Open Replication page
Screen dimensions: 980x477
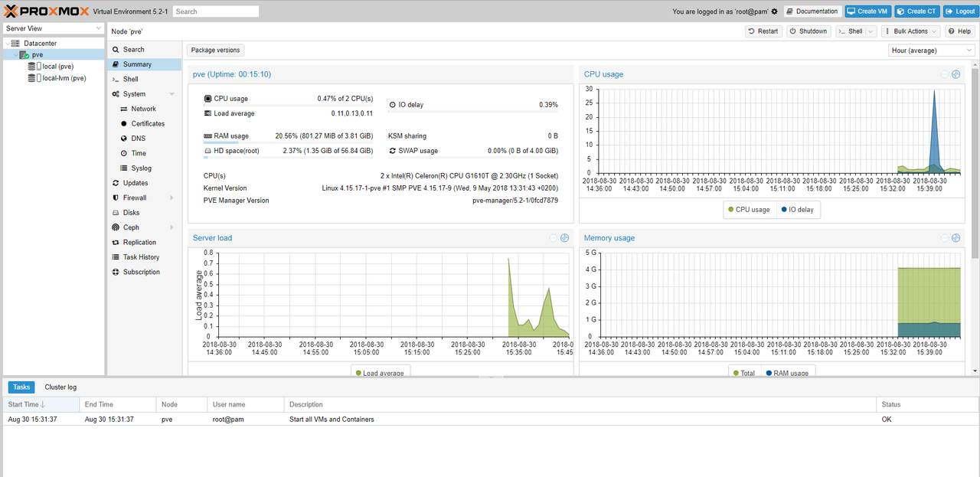[145, 242]
